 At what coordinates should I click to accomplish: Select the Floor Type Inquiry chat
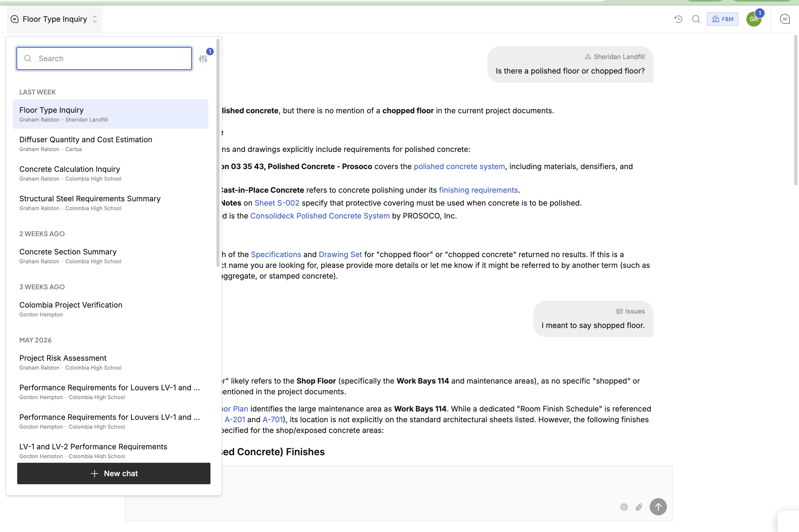pos(110,114)
